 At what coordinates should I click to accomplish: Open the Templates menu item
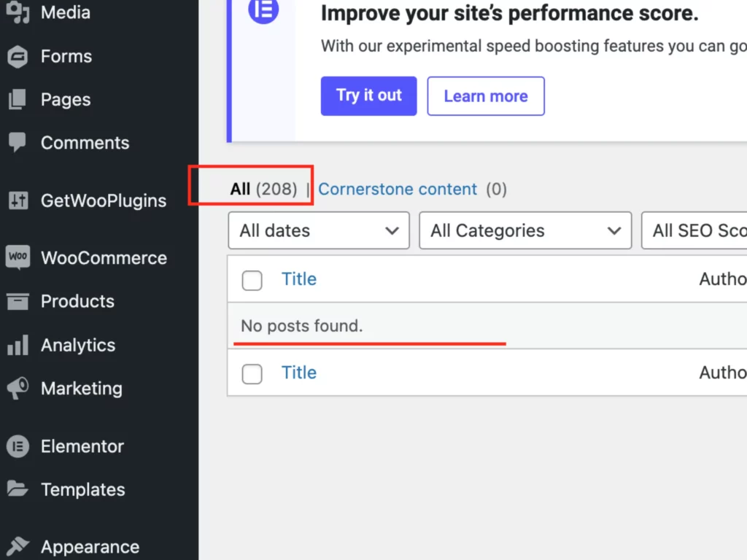point(82,489)
